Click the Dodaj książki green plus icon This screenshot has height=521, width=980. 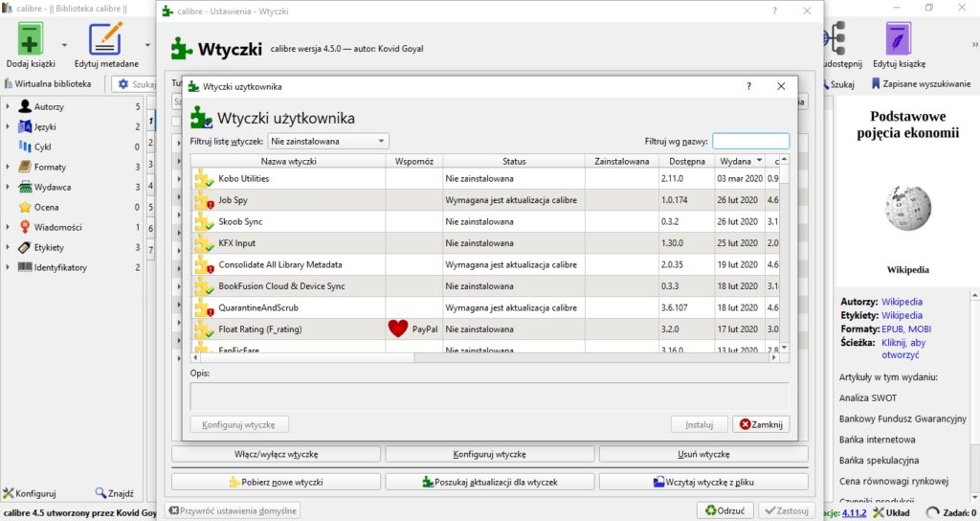(x=30, y=38)
